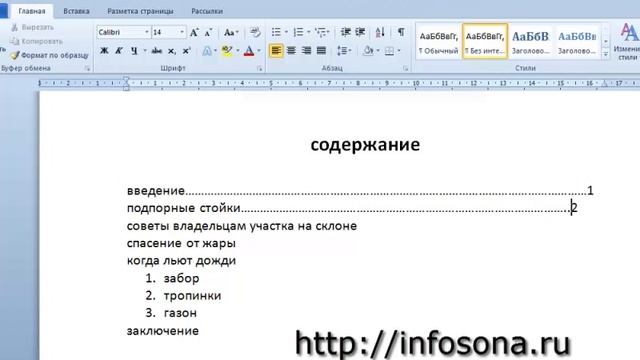The width and height of the screenshot is (640, 360).
Task: Expand shading color dropdown arrow
Action: pos(378,51)
